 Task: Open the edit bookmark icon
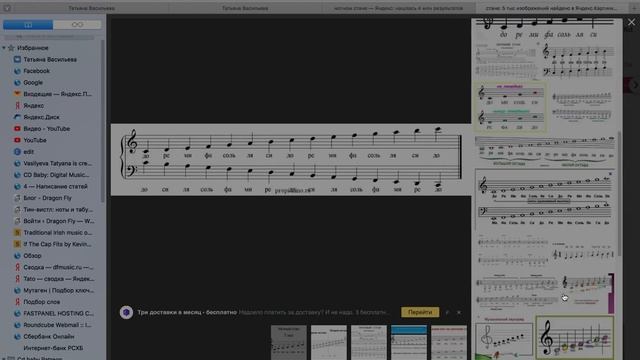click(x=17, y=152)
